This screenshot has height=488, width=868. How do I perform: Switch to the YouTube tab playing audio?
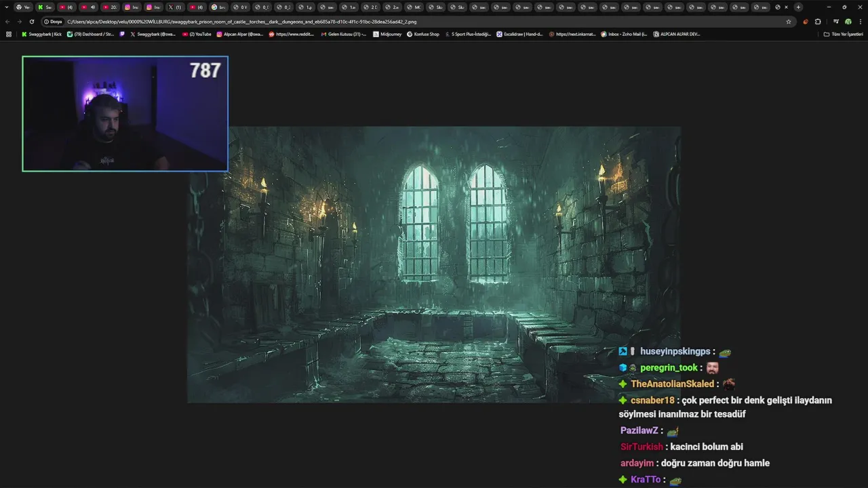click(88, 7)
